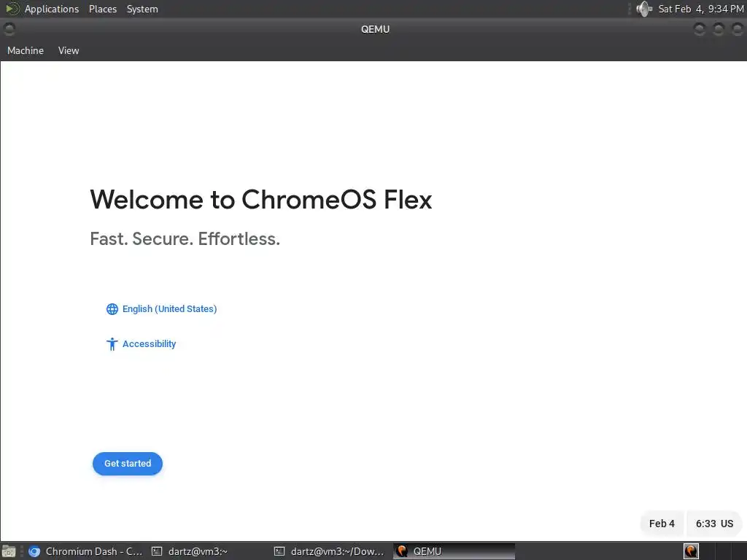
Task: Switch to dartz@vm3:~/Dow... terminal in taskbar
Action: coord(329,551)
